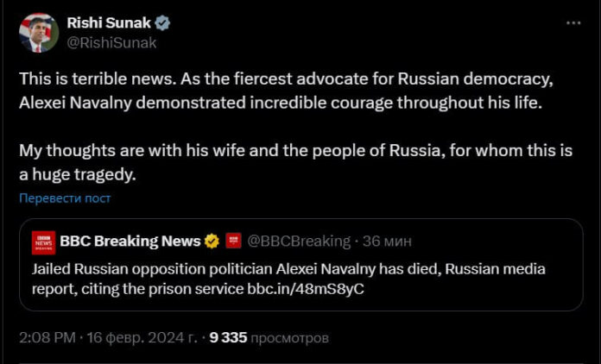Viewport: 601px width, 364px height.
Task: Click the gold verified badge beside BBC Breaking News
Action: (x=210, y=241)
